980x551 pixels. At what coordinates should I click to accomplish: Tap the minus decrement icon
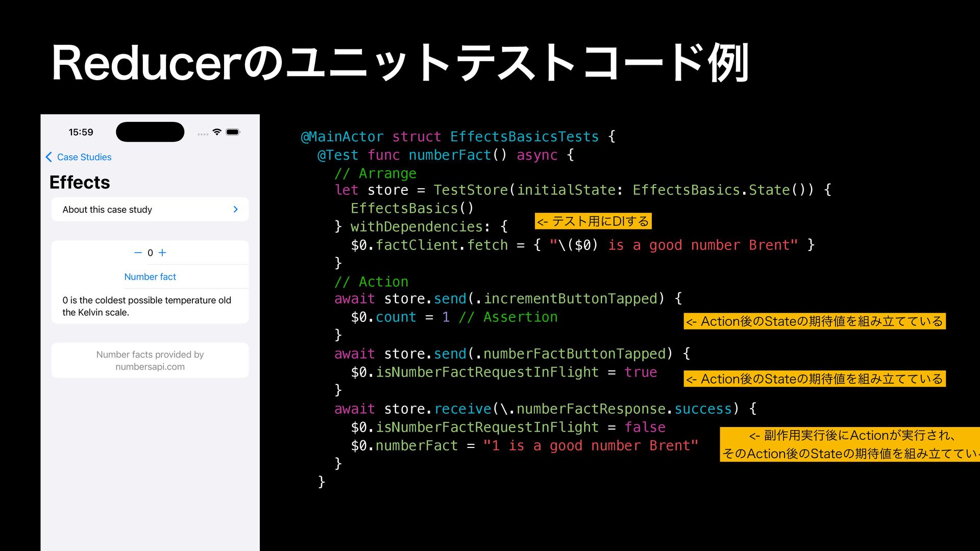pyautogui.click(x=138, y=253)
